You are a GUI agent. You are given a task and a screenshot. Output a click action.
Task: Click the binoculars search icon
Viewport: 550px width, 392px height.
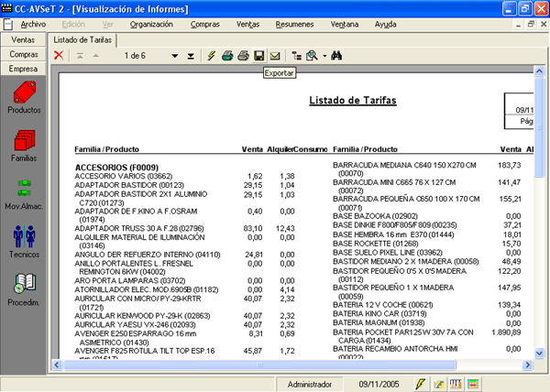click(x=336, y=56)
